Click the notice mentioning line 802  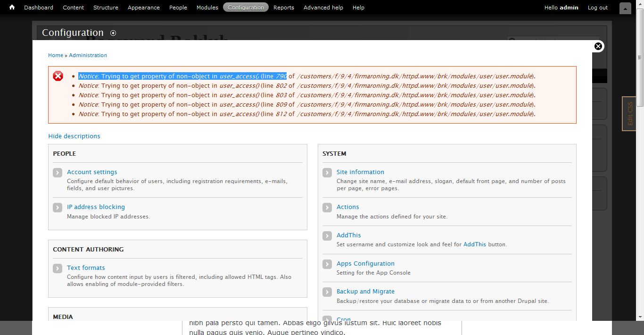pos(307,86)
